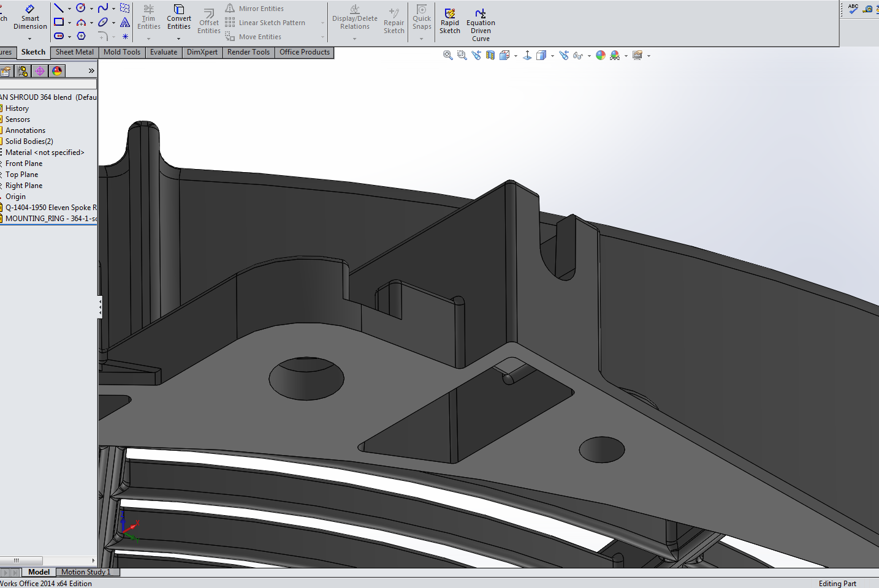Toggle Hide/Show Items with the glasses icon

coord(579,55)
